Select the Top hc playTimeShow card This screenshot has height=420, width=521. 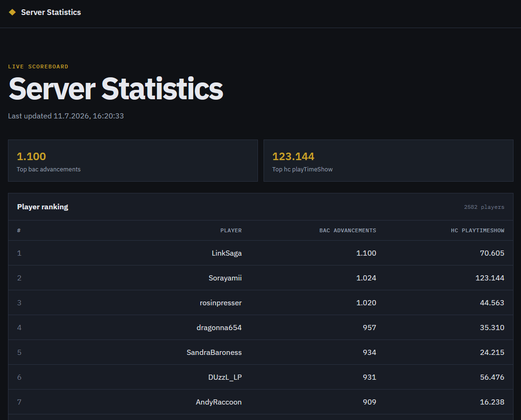[x=389, y=161]
